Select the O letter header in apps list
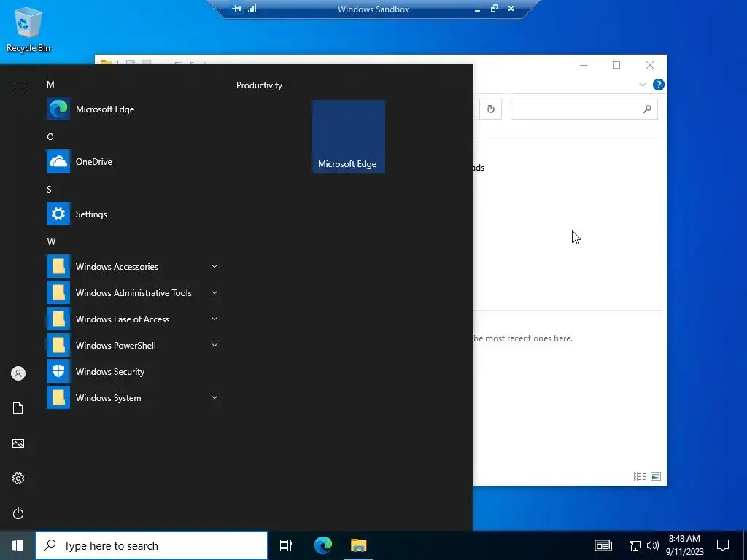747x560 pixels. 50,136
